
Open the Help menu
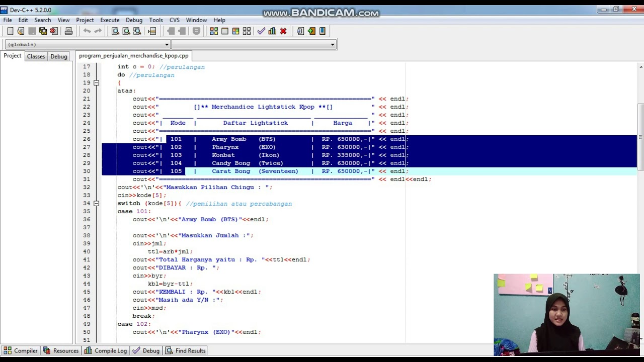(x=219, y=20)
